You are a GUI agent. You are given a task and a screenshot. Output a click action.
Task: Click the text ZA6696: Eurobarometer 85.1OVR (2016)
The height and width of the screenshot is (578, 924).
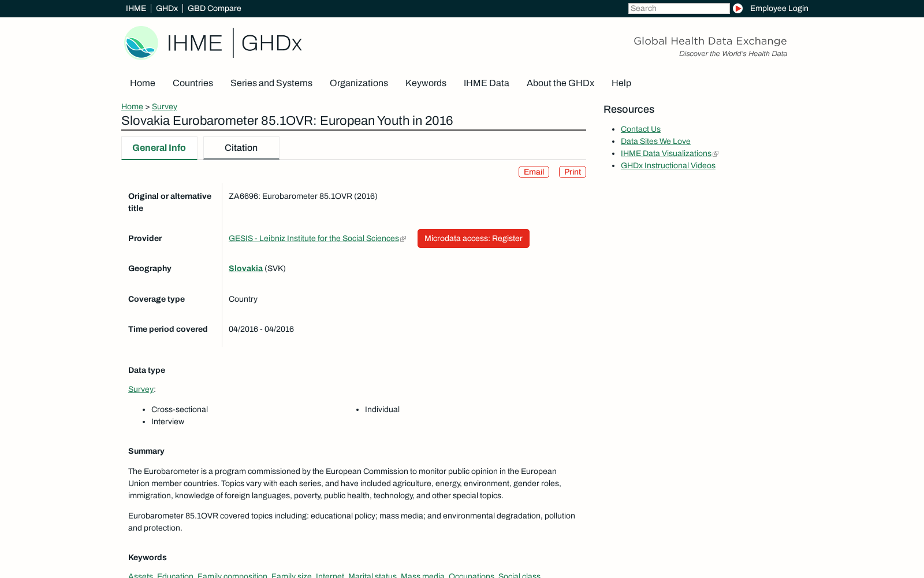[303, 196]
